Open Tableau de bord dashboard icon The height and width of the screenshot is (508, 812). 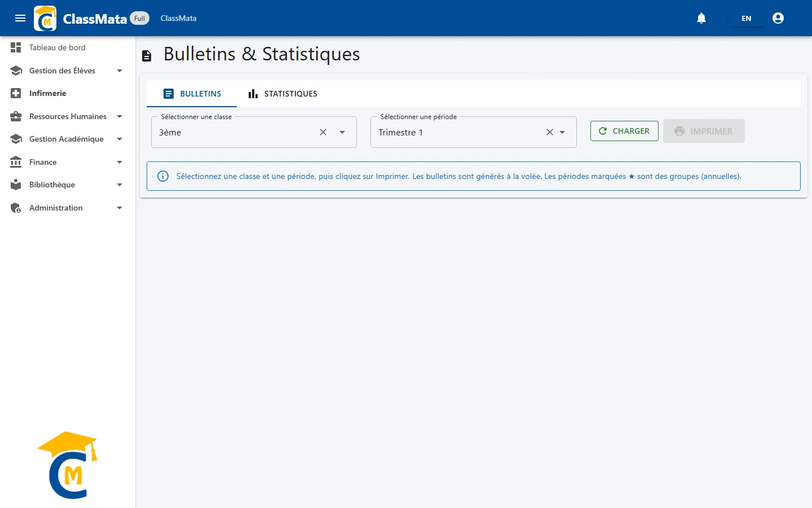[16, 47]
